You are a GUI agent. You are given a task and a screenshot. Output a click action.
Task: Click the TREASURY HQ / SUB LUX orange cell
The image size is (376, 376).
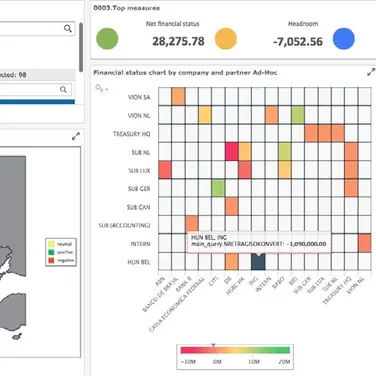325,133
